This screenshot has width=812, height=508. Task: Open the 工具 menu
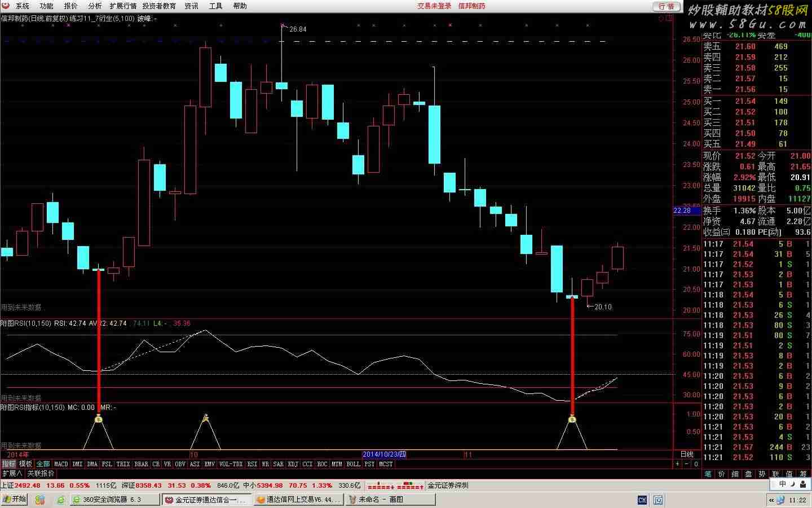click(216, 6)
